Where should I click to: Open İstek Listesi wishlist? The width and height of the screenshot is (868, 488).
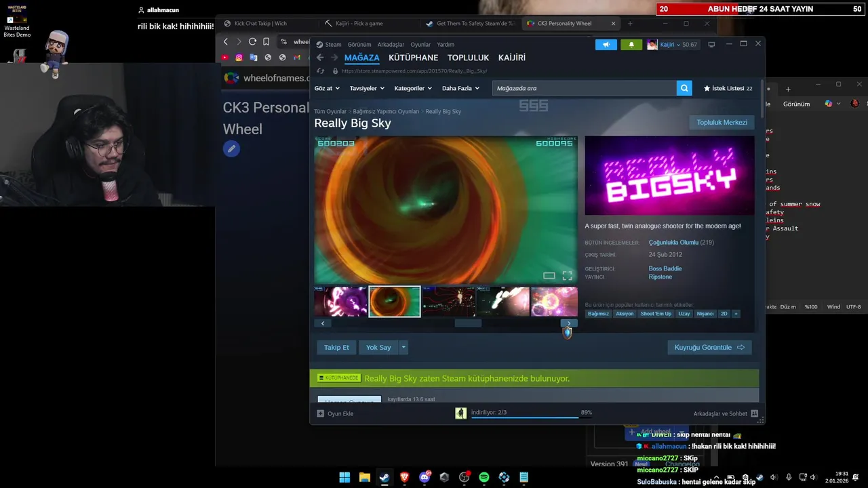pyautogui.click(x=728, y=88)
